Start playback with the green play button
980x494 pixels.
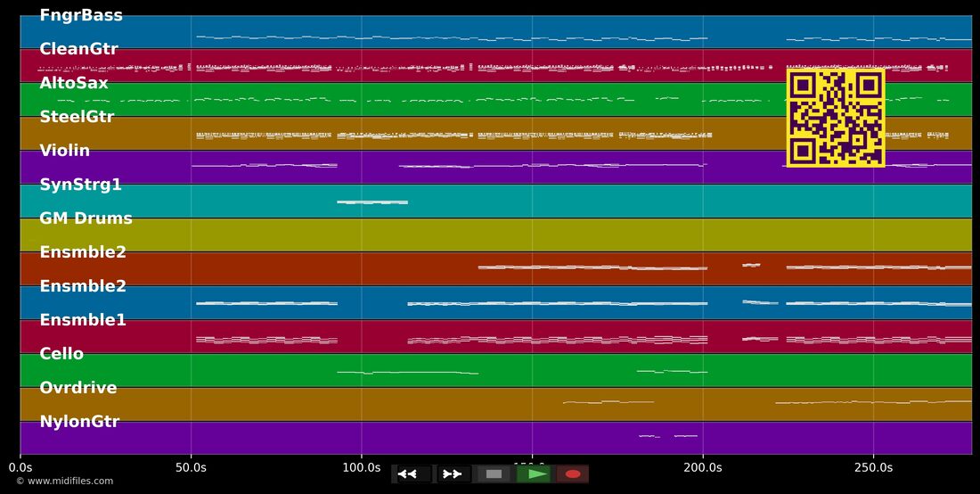click(533, 474)
